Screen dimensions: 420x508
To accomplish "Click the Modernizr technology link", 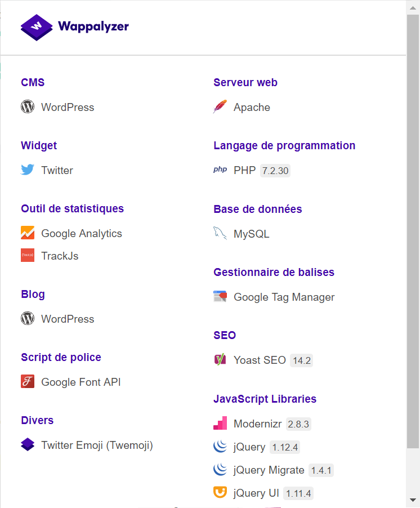I will coord(258,424).
